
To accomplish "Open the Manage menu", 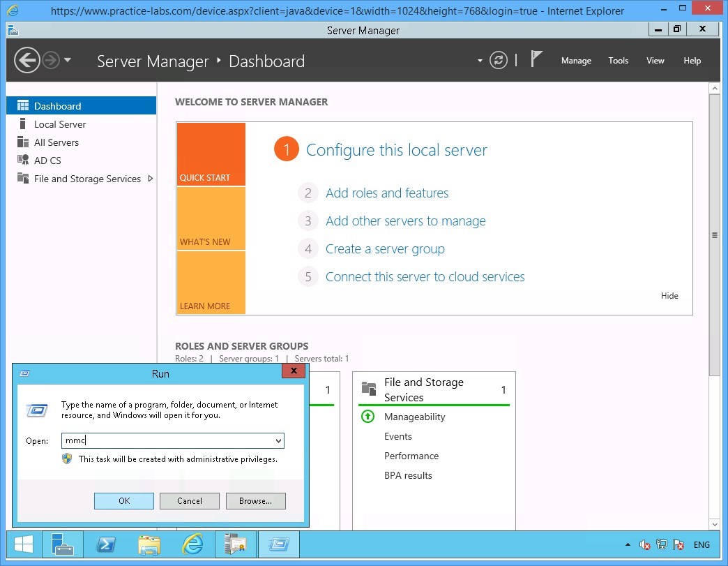I will pos(576,61).
